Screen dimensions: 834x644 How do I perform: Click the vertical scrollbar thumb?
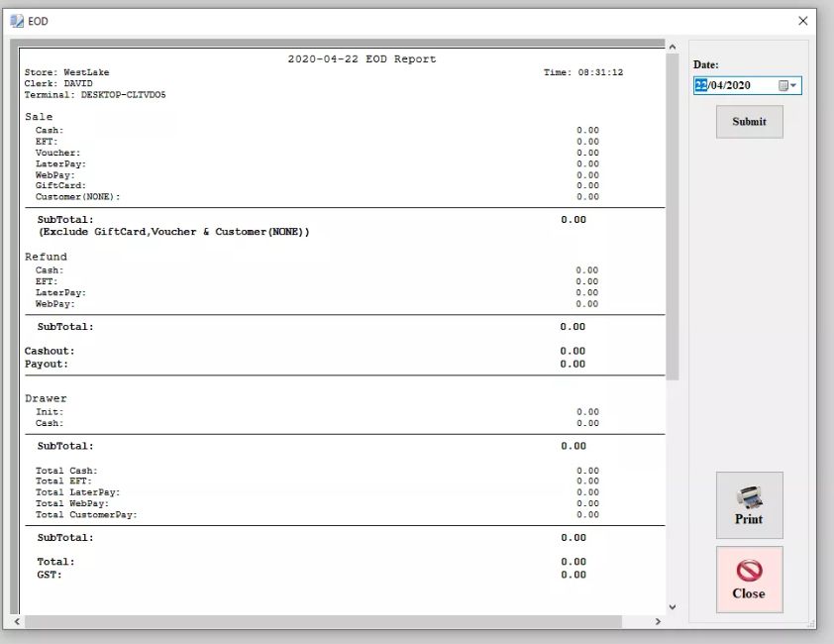[672, 218]
